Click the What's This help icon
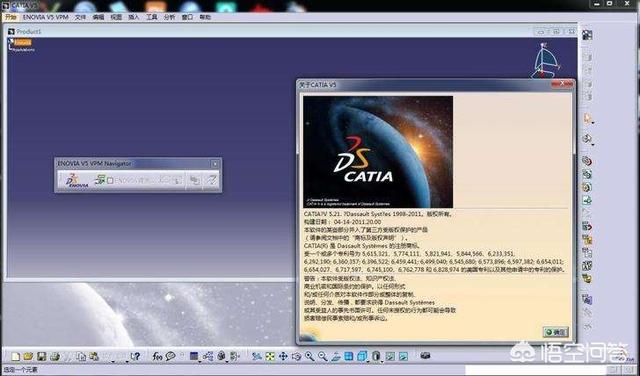Viewport: 640px width, 376px height. [135, 356]
